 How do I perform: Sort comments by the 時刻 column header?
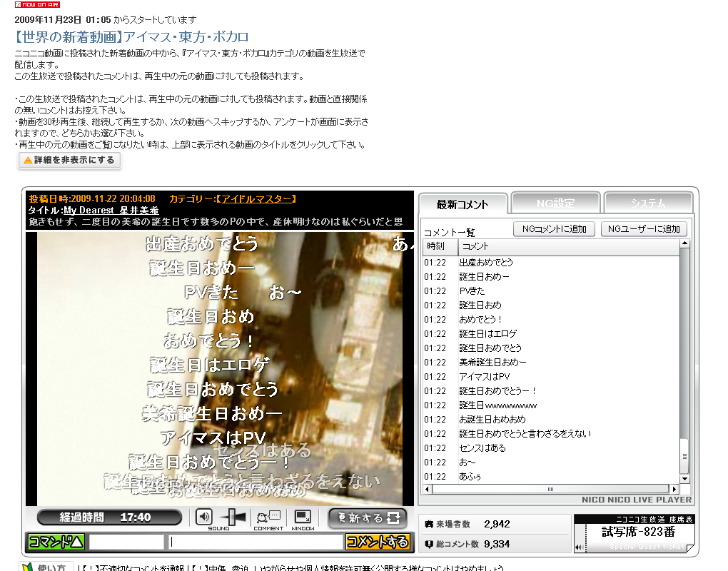click(x=440, y=246)
